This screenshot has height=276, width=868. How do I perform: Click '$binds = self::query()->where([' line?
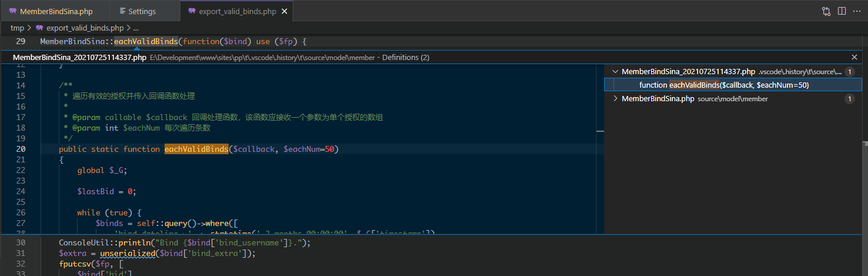point(168,223)
